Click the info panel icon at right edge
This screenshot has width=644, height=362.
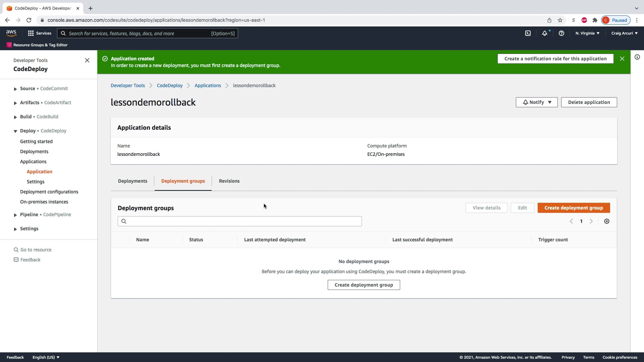(x=637, y=57)
